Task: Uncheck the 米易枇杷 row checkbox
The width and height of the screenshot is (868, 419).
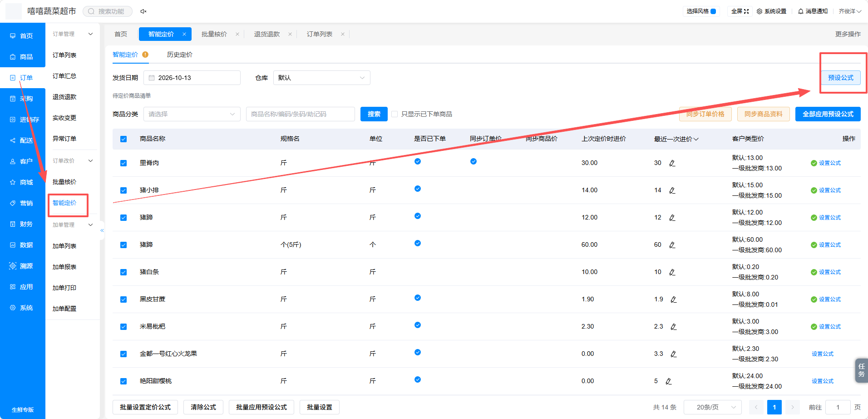Action: click(x=123, y=327)
